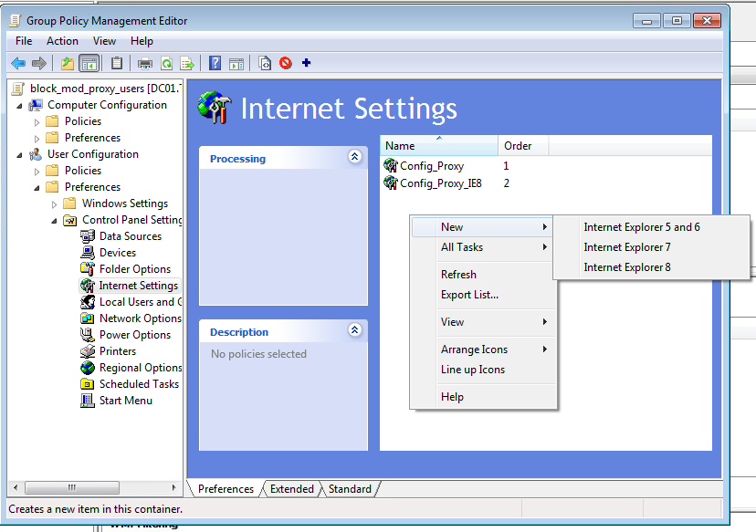Choose Internet Explorer 8 submenu item

pos(651,267)
